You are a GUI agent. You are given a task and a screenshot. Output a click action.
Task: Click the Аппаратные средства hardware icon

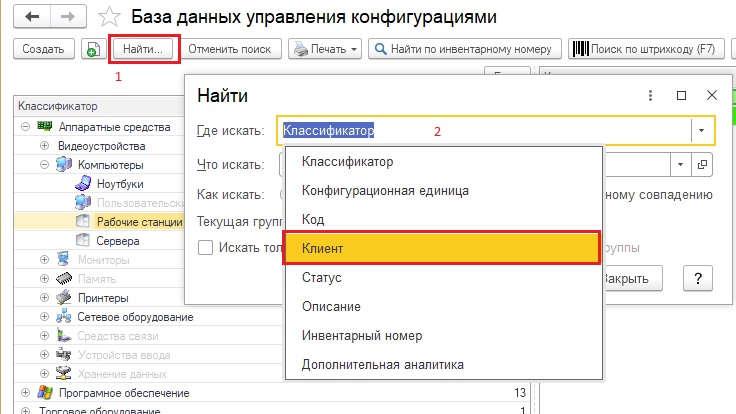pos(45,126)
